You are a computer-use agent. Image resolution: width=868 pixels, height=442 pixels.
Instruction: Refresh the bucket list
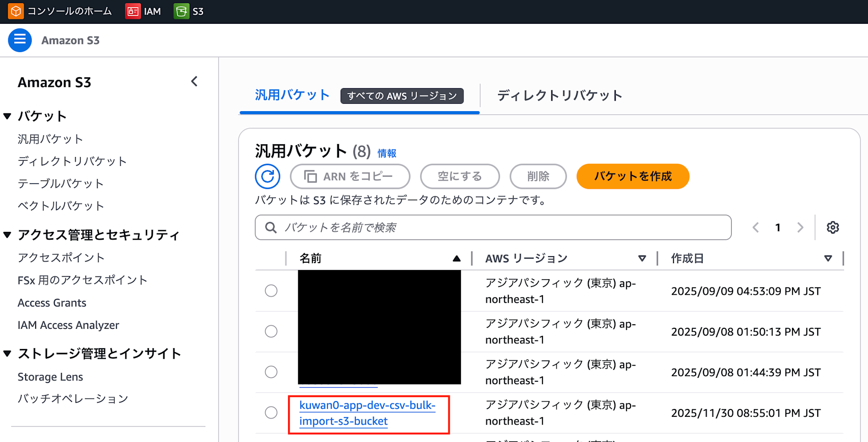267,176
